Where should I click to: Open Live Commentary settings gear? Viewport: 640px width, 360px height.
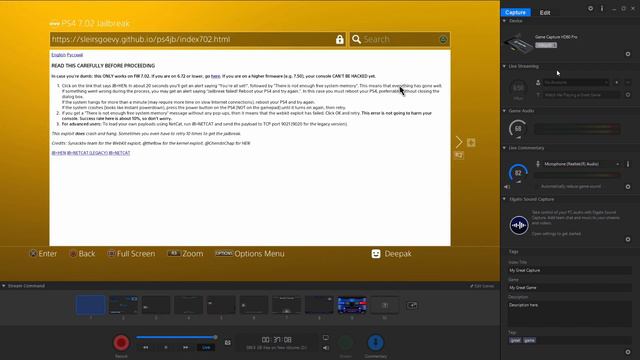point(628,187)
